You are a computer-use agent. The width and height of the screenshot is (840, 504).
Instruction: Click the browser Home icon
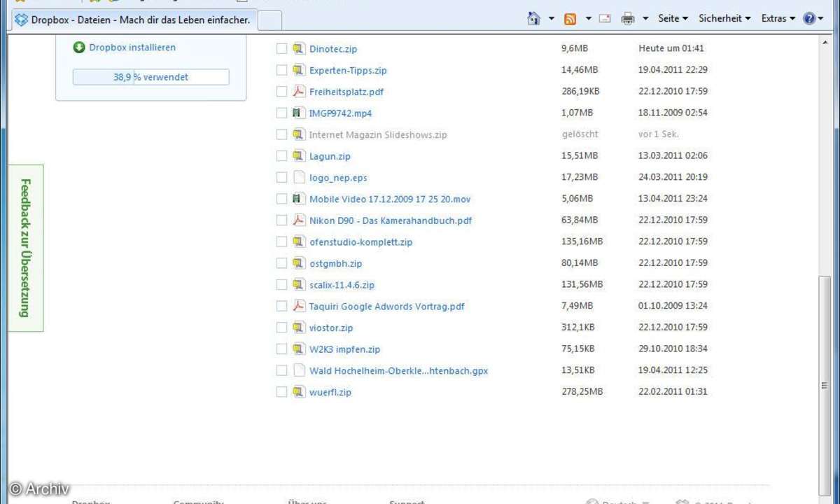(534, 19)
